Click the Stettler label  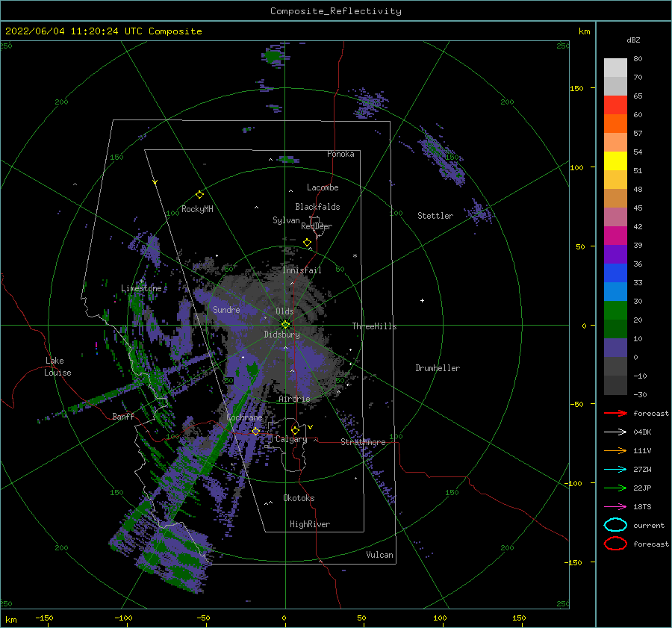435,216
